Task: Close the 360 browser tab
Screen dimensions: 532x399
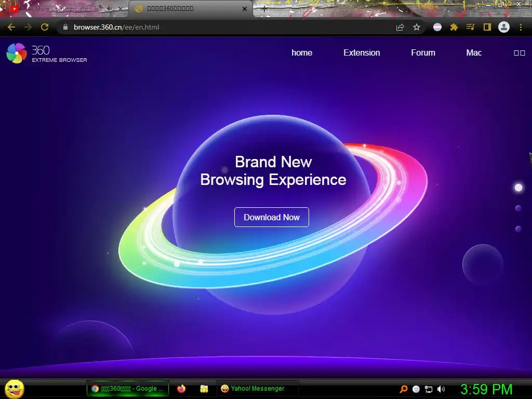Action: pos(245,9)
